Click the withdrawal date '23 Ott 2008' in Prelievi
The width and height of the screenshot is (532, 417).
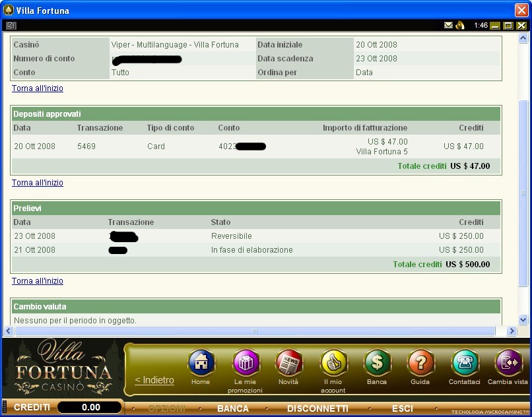(34, 236)
